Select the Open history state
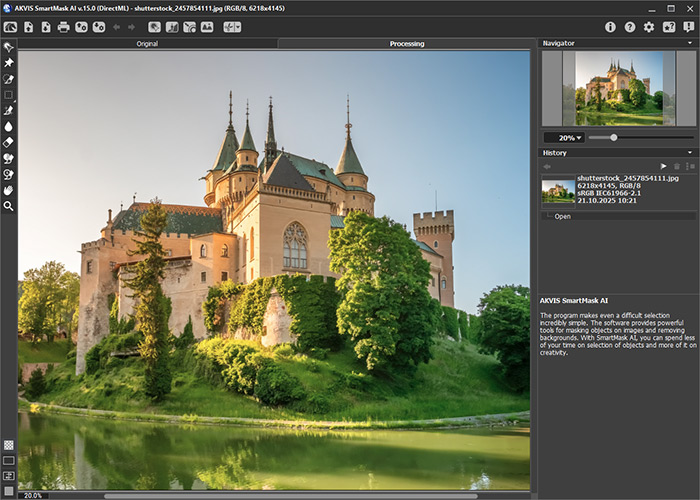This screenshot has height=500, width=700. 562,216
